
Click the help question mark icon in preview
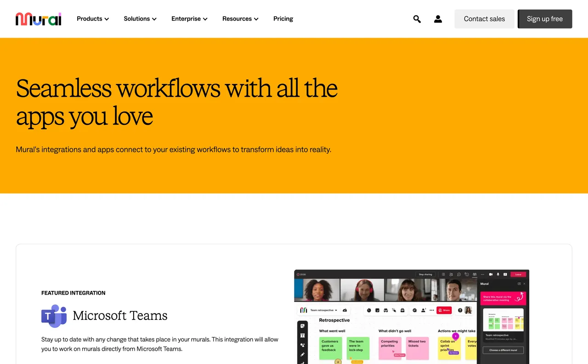click(x=460, y=310)
